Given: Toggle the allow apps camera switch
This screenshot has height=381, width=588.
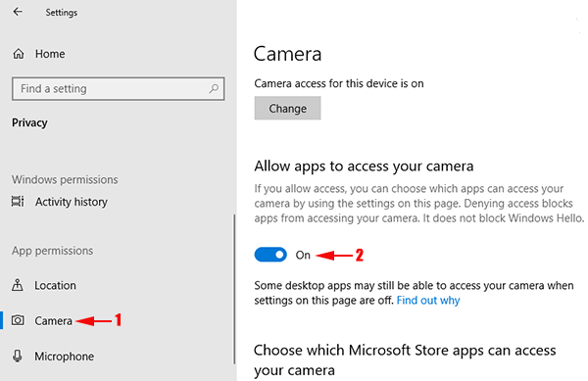Looking at the screenshot, I should [x=270, y=255].
